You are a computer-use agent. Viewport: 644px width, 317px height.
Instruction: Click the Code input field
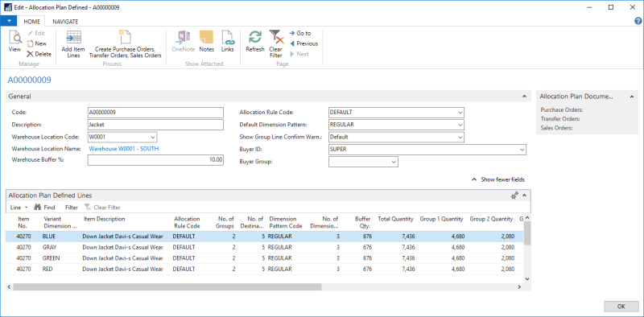click(155, 113)
